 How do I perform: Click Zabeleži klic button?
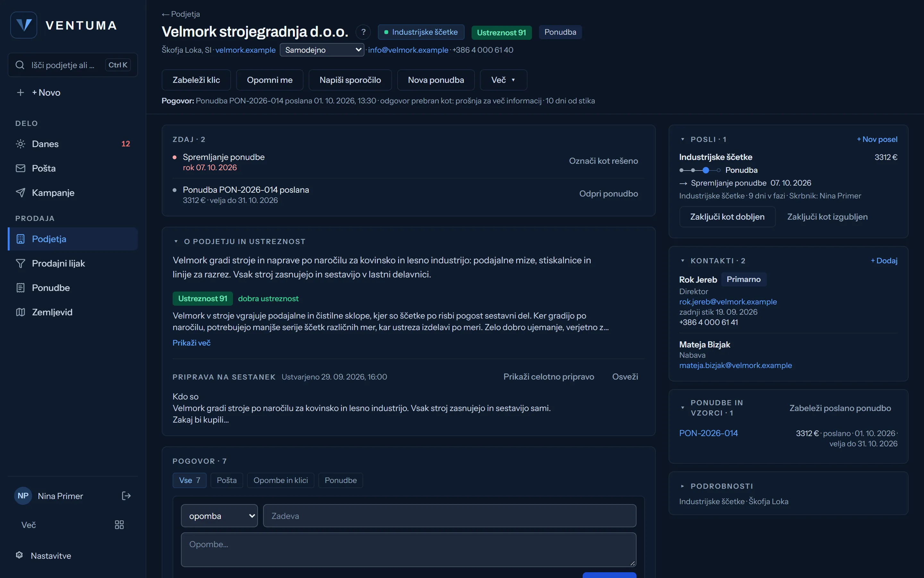pyautogui.click(x=196, y=80)
